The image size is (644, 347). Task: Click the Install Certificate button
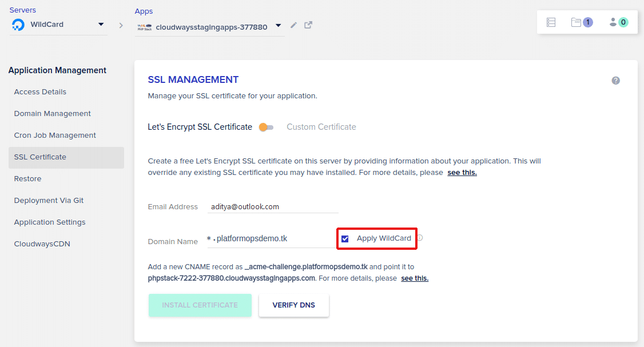coord(200,305)
